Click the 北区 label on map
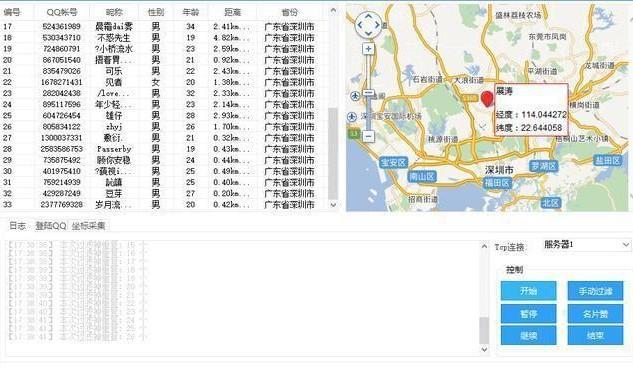The image size is (633, 370). tap(550, 203)
